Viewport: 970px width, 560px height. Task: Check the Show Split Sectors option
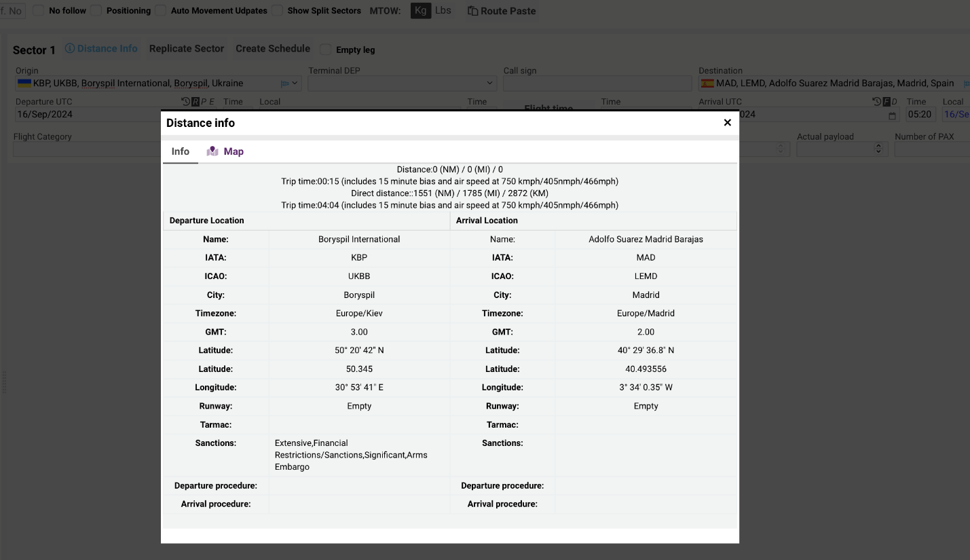[x=278, y=10]
